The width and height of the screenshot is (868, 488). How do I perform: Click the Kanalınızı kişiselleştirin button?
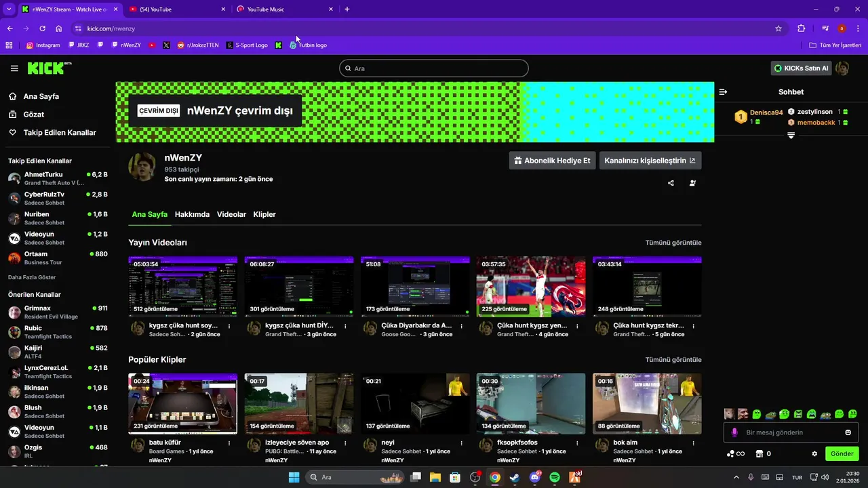point(650,161)
